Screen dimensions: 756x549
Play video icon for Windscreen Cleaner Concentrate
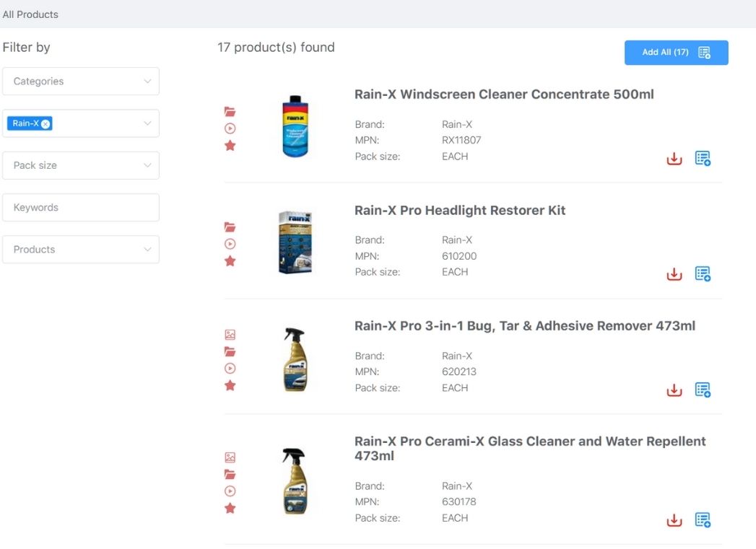pos(230,128)
